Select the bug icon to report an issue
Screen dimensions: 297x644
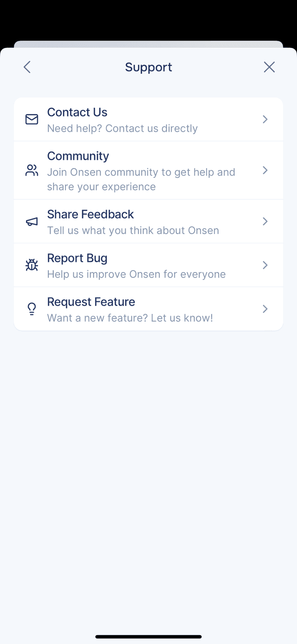pyautogui.click(x=31, y=265)
